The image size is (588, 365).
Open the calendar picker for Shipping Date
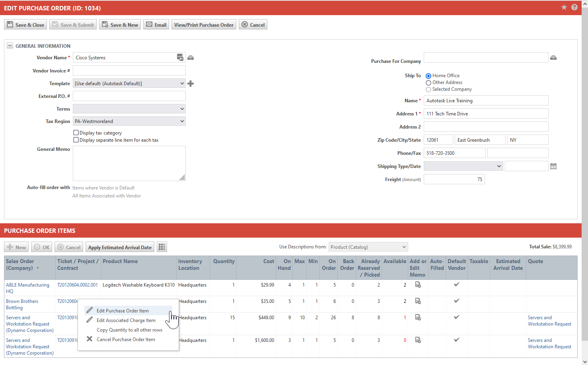tap(553, 166)
